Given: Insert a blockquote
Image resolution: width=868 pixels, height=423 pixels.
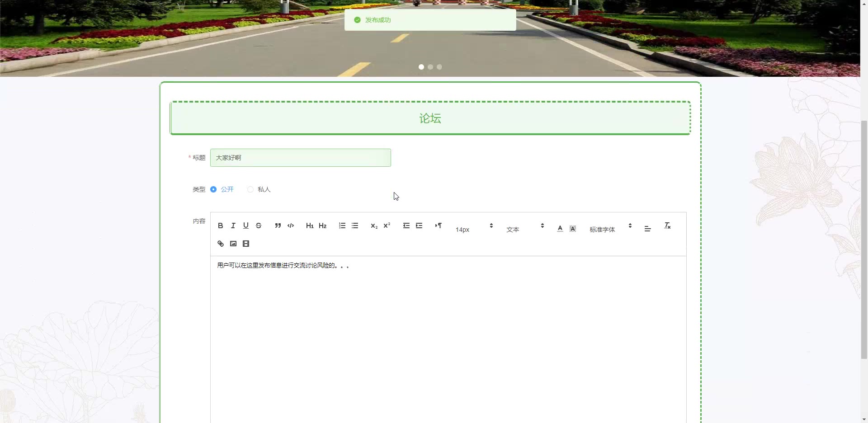Looking at the screenshot, I should [278, 226].
